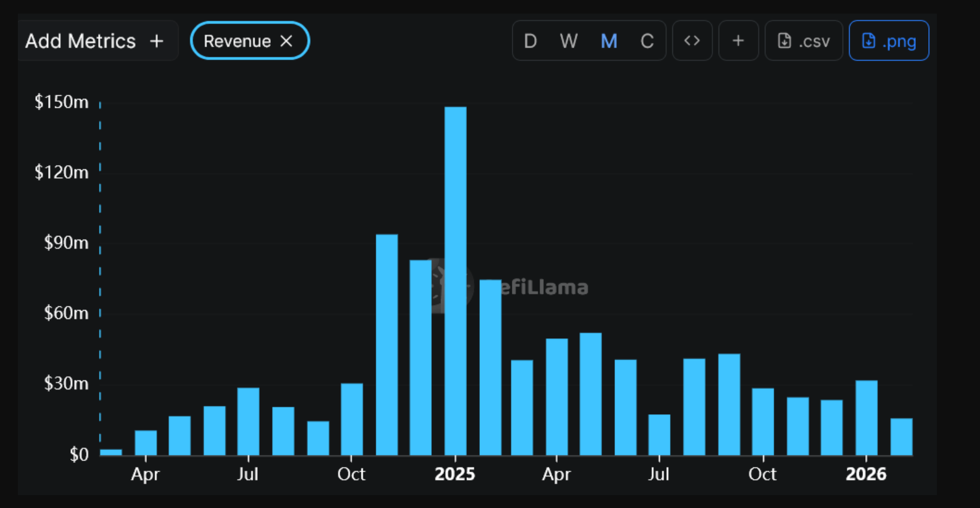The width and height of the screenshot is (980, 508).
Task: Switch to Weekly (W) interval
Action: coord(568,41)
